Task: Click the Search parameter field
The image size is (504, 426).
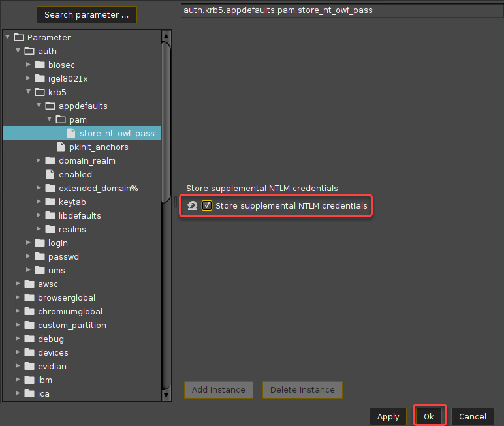Action: [87, 14]
